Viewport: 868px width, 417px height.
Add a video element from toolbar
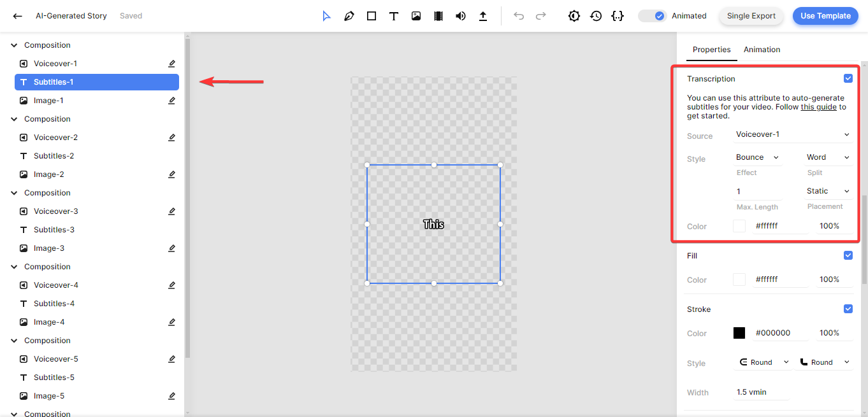click(x=438, y=16)
